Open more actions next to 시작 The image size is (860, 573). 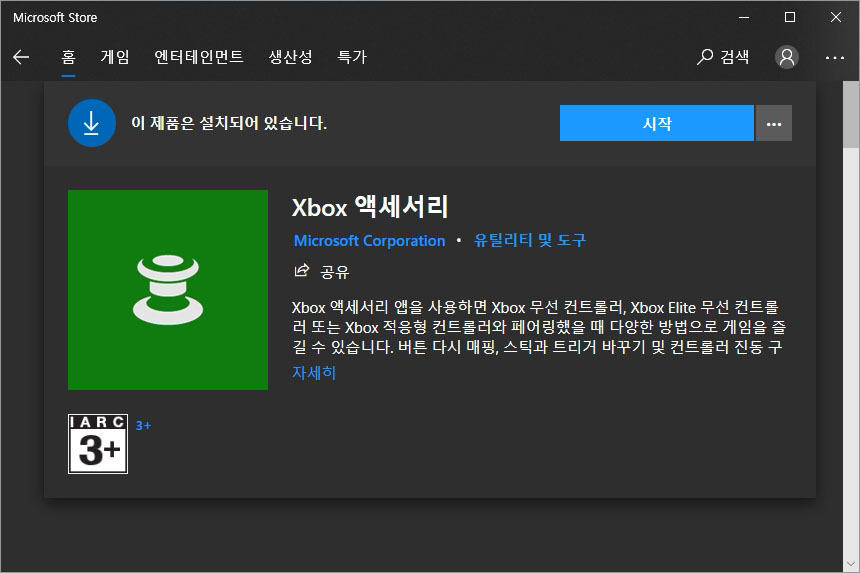click(x=773, y=123)
